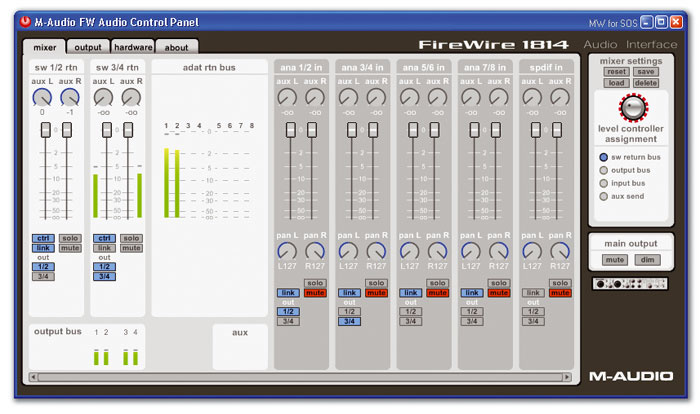This screenshot has width=700, height=414.
Task: Solo the sw 1/2 rtn channel
Action: pos(70,238)
